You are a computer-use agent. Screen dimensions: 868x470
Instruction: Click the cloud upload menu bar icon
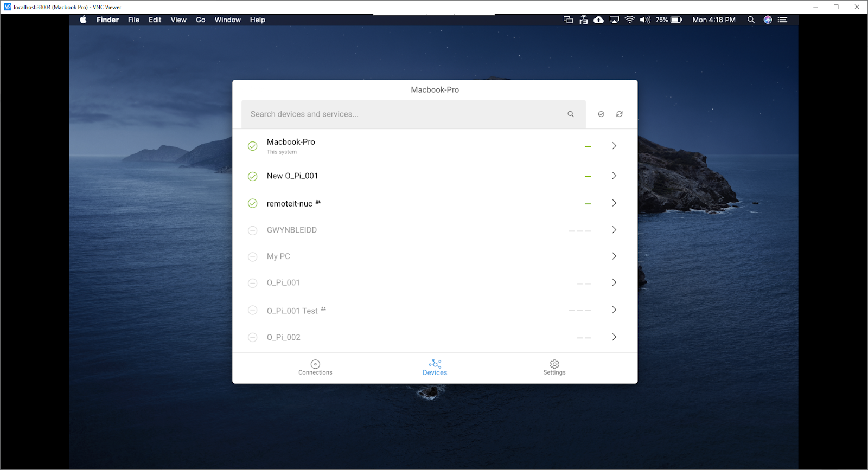[599, 20]
